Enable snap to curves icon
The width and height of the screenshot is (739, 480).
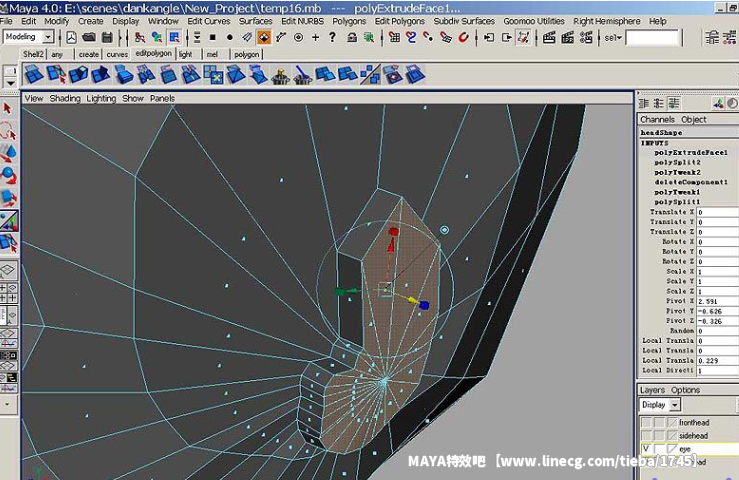(411, 37)
